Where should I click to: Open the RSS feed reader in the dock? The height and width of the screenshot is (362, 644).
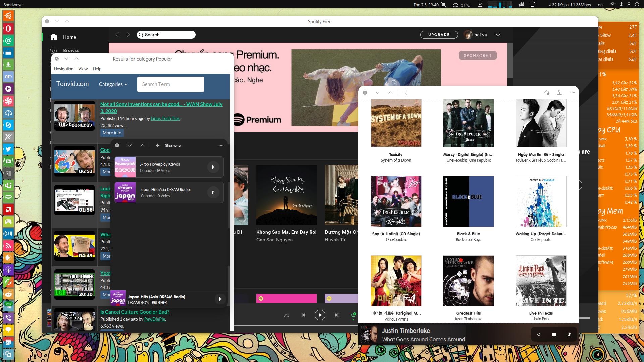pyautogui.click(x=8, y=246)
